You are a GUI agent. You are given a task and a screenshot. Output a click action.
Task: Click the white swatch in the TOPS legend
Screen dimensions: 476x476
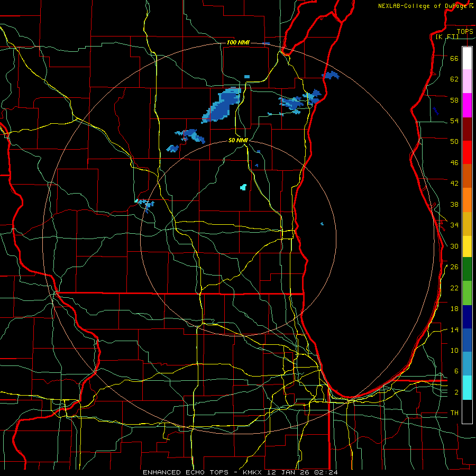[467, 58]
